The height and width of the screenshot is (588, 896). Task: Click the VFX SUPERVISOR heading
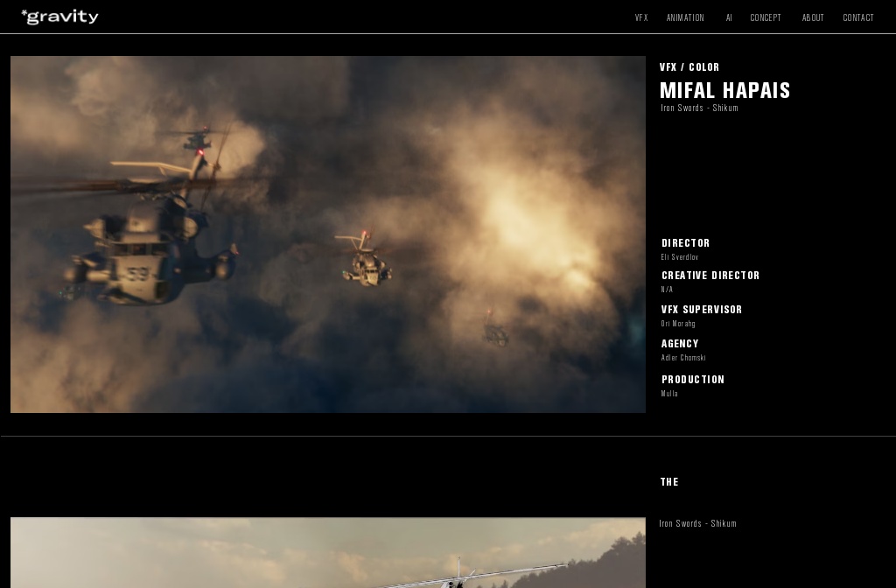pos(702,310)
